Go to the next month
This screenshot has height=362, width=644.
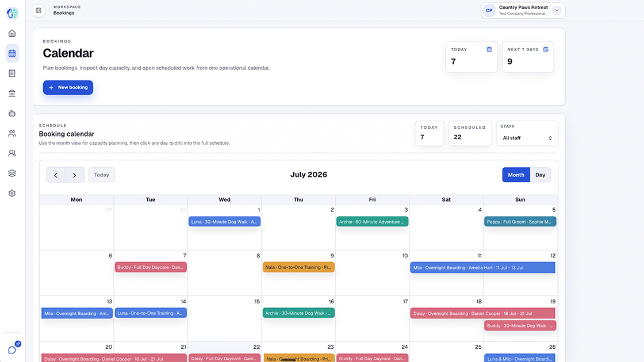[x=75, y=175]
